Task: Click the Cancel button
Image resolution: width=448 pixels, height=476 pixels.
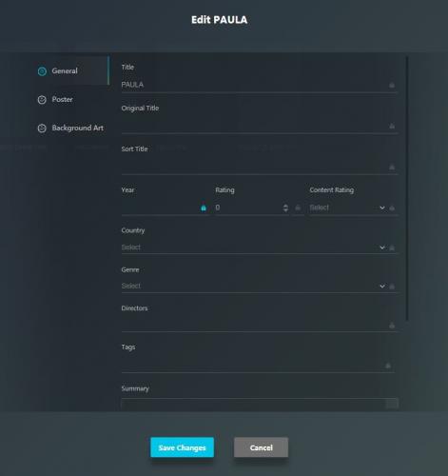Action: click(261, 447)
